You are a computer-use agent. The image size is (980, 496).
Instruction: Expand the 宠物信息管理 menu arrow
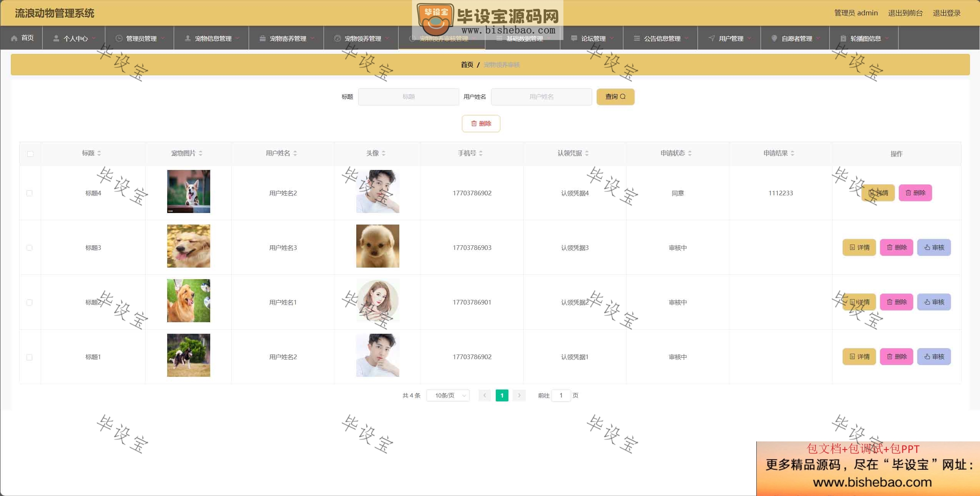[238, 38]
